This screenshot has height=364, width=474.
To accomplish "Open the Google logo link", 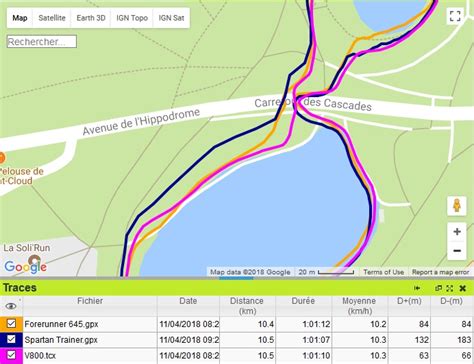I will point(25,266).
